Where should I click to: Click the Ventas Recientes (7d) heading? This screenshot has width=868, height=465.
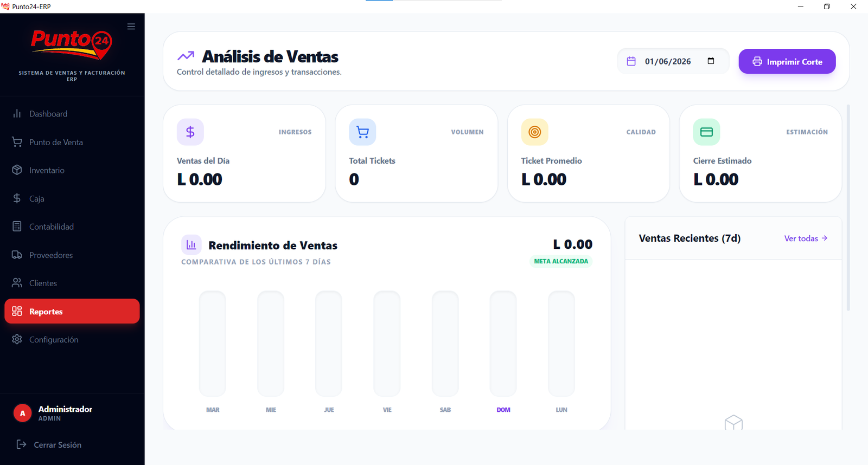click(x=690, y=238)
